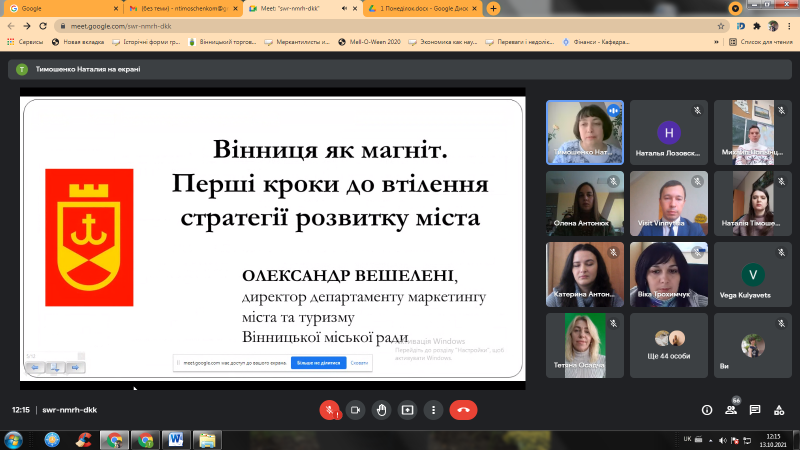Click the Більше не ділитися button
This screenshot has height=450, width=800.
(x=318, y=363)
